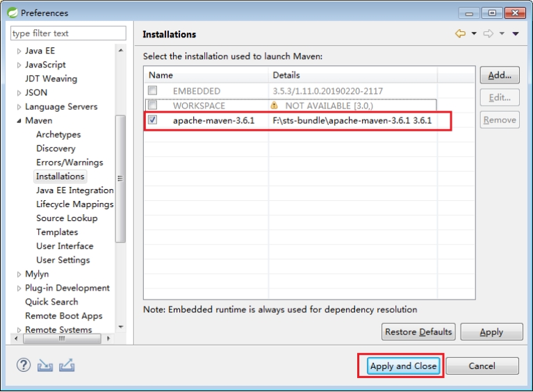Click tree scrollbar up arrow
533x392 pixels.
click(121, 50)
